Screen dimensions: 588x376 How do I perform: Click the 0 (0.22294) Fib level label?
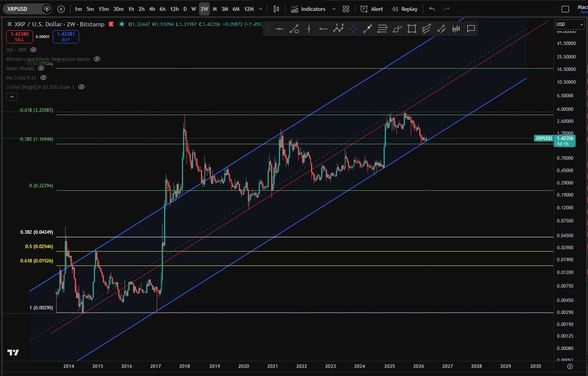click(42, 186)
